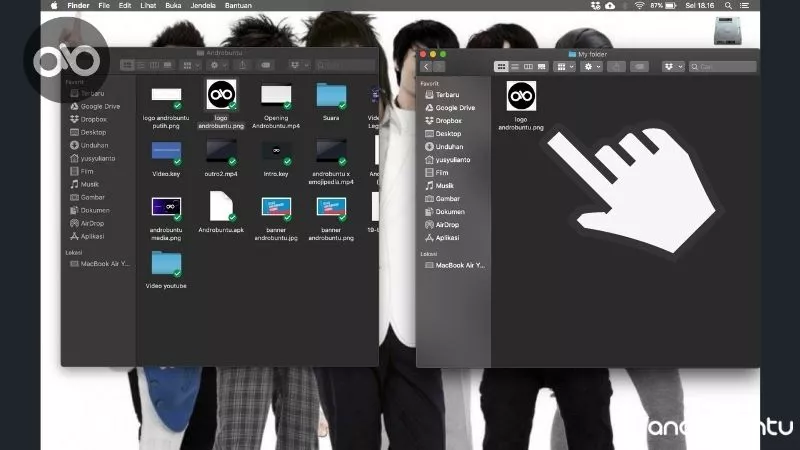Select hard drive icon on desktop
800x450 pixels.
(x=728, y=31)
